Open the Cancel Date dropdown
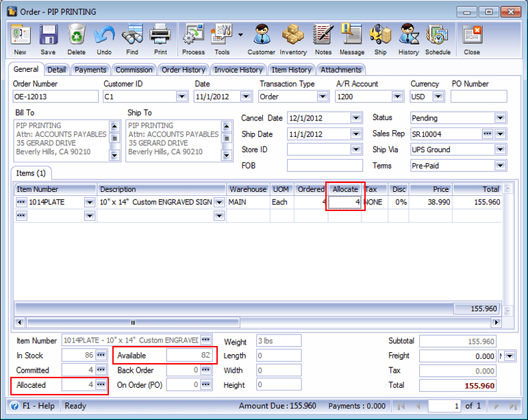 click(x=356, y=118)
